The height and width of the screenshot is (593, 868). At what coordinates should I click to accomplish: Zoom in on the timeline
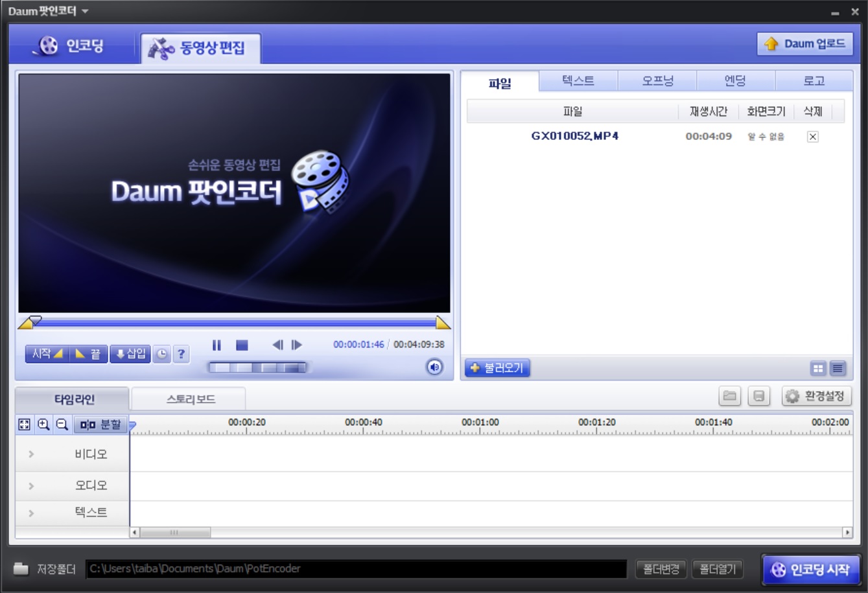(x=43, y=424)
